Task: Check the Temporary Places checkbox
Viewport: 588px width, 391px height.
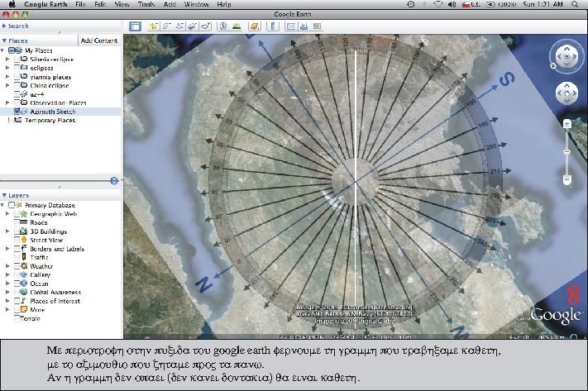Action: 10,120
